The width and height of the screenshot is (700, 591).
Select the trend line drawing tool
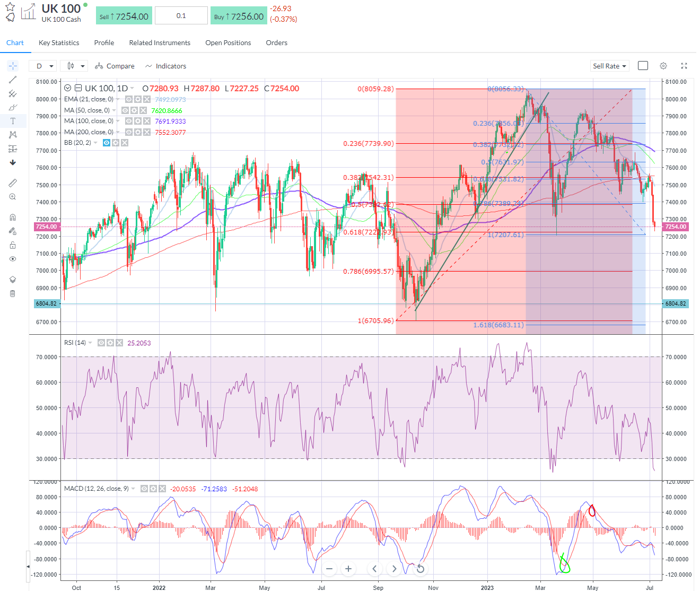[13, 80]
